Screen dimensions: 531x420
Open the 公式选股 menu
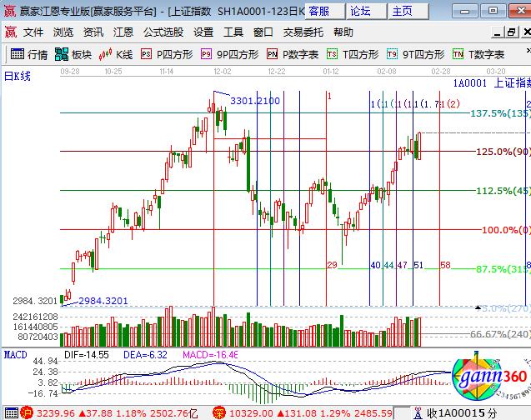pos(163,32)
